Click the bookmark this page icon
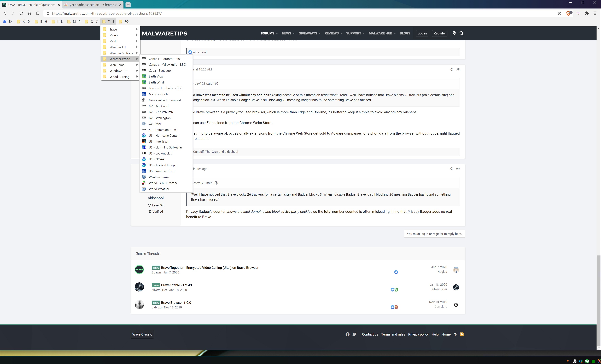The image size is (601, 364). (x=38, y=13)
